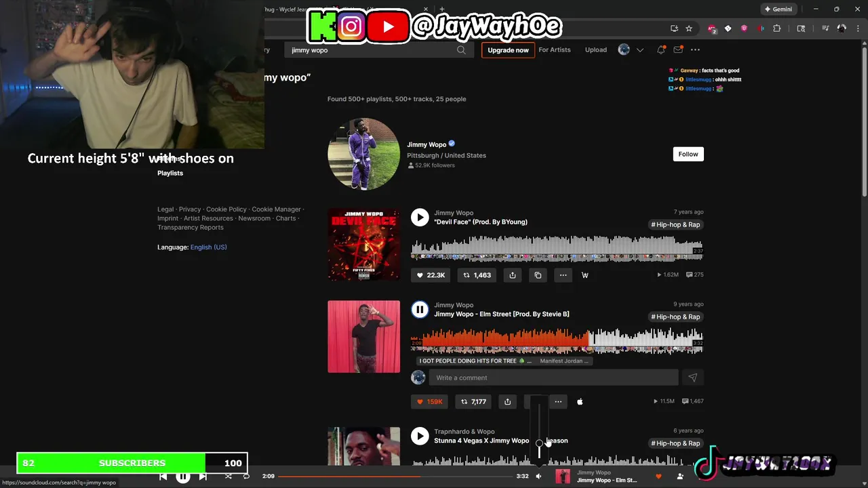Open more options for Devil Face
Image resolution: width=868 pixels, height=488 pixels.
(563, 275)
